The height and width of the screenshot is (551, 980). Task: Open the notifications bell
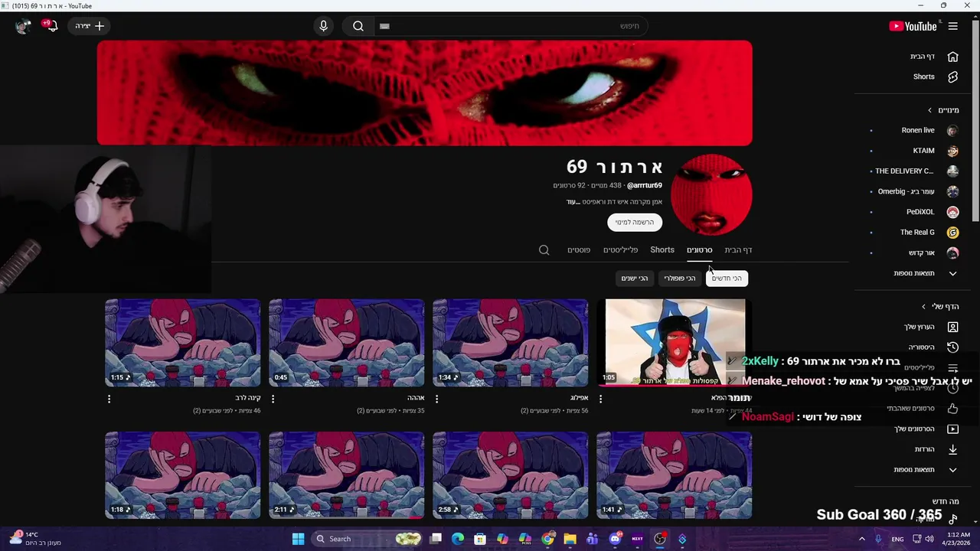(x=53, y=26)
